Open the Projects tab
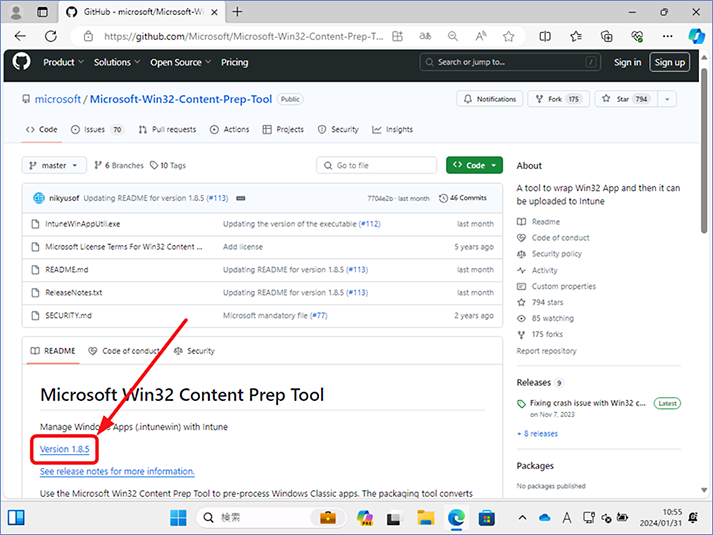The width and height of the screenshot is (713, 535). coord(283,130)
